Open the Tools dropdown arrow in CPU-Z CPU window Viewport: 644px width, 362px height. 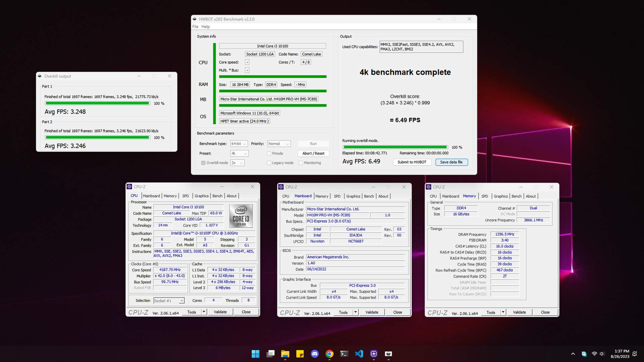click(204, 312)
